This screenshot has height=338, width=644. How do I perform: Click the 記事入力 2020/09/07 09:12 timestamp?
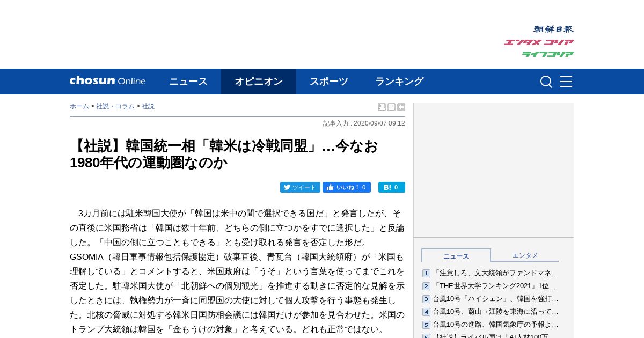coord(364,123)
